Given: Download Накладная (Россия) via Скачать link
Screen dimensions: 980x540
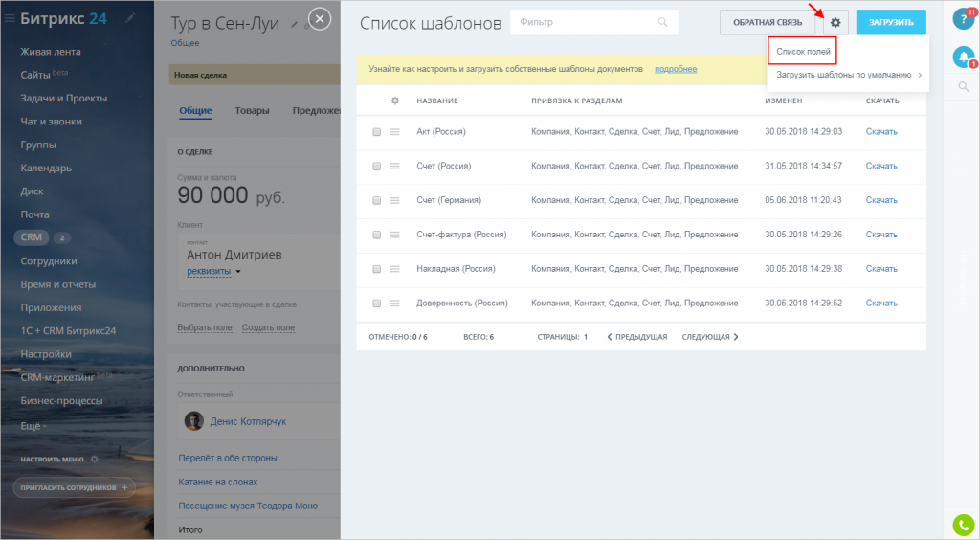Looking at the screenshot, I should click(x=881, y=269).
